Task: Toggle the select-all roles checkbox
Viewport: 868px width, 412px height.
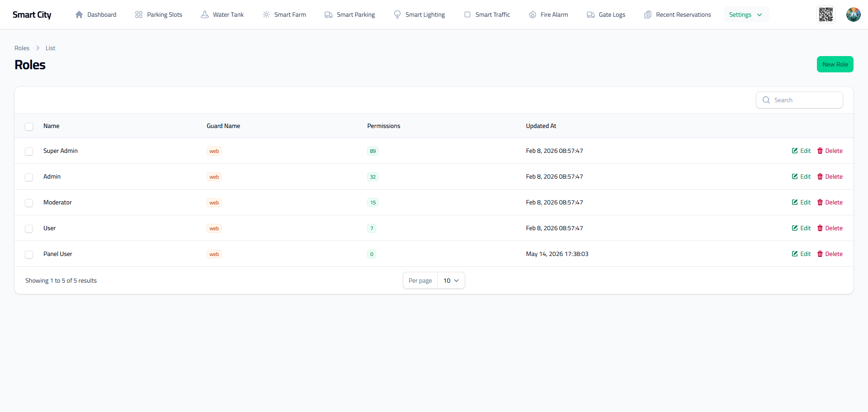Action: (x=29, y=126)
